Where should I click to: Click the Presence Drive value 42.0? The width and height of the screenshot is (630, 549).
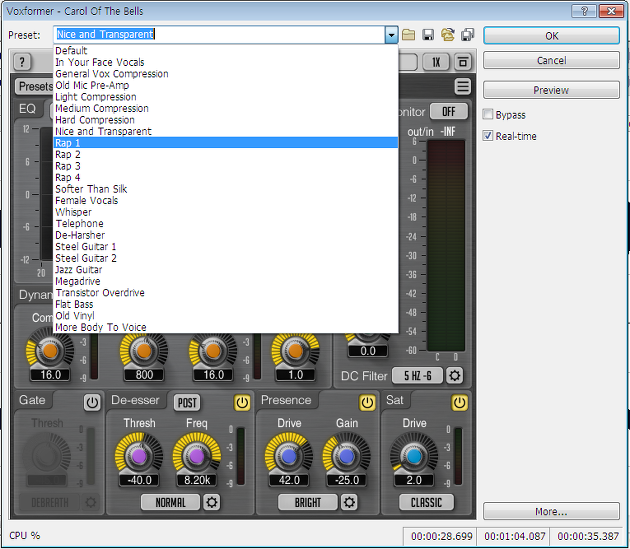pyautogui.click(x=289, y=480)
